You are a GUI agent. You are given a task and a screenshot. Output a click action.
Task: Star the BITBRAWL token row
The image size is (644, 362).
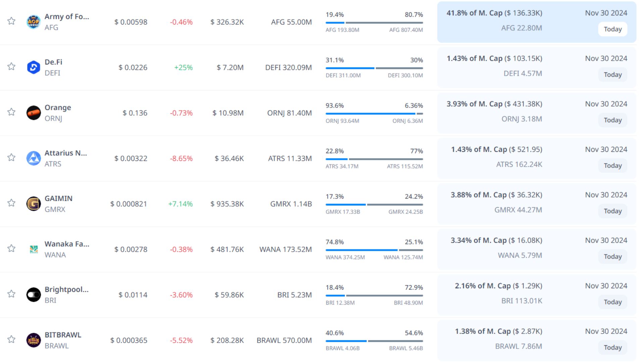11,339
